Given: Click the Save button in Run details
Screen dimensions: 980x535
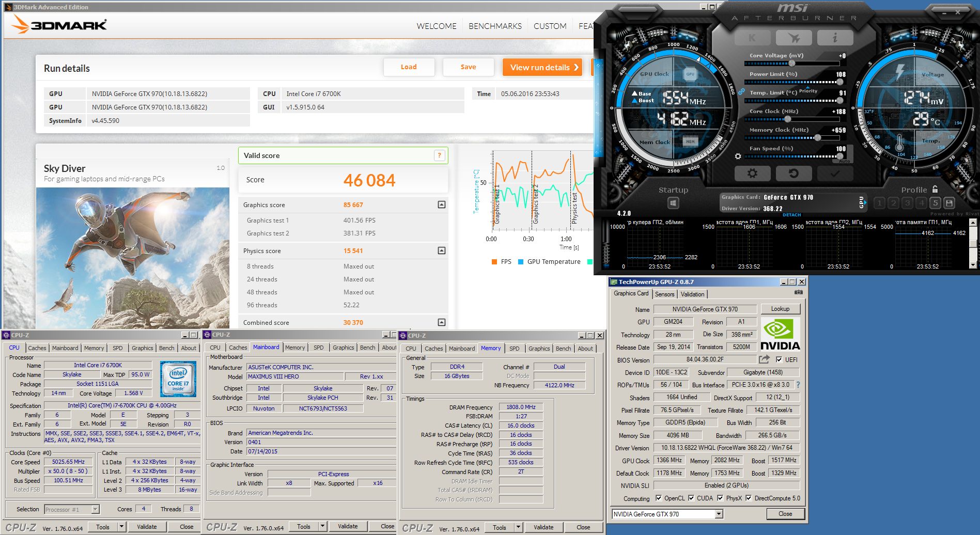Looking at the screenshot, I should click(x=469, y=67).
